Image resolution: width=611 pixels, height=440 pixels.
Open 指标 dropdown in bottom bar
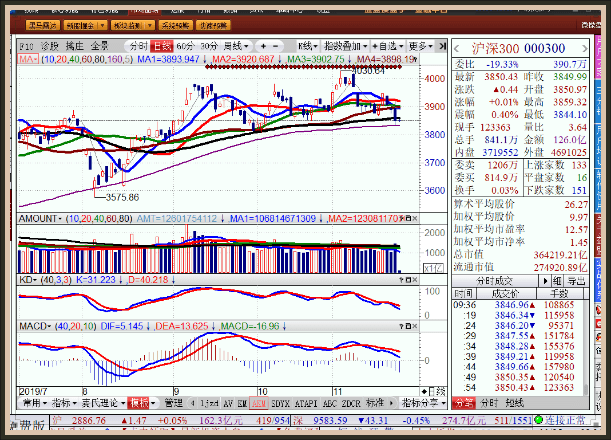coord(64,403)
